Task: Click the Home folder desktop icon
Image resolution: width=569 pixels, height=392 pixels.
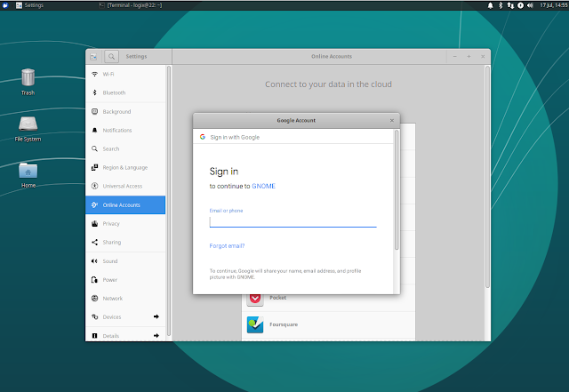Action: tap(28, 171)
